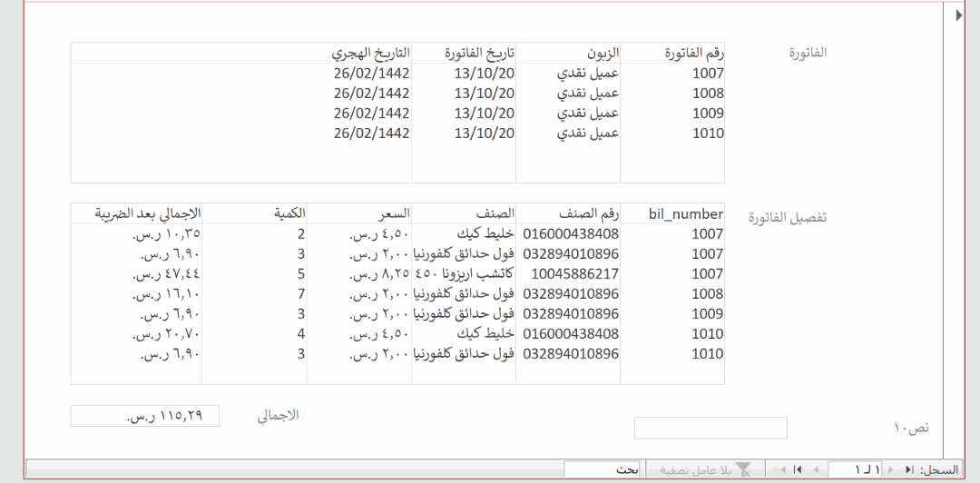Click the 'بحث' search box
The width and height of the screenshot is (980, 484).
pyautogui.click(x=602, y=471)
